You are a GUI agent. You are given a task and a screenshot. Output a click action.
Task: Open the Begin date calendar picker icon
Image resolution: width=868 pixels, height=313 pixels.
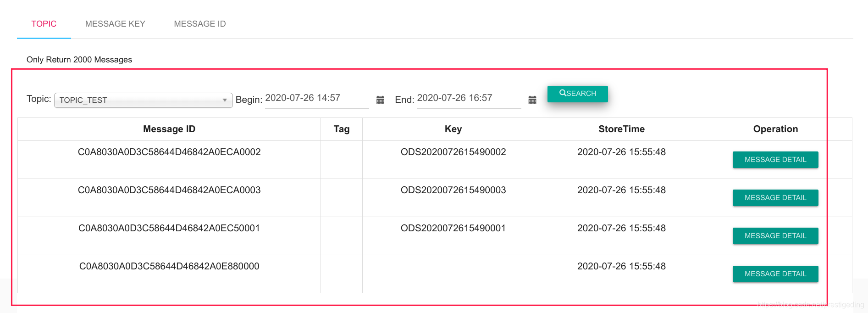point(380,100)
